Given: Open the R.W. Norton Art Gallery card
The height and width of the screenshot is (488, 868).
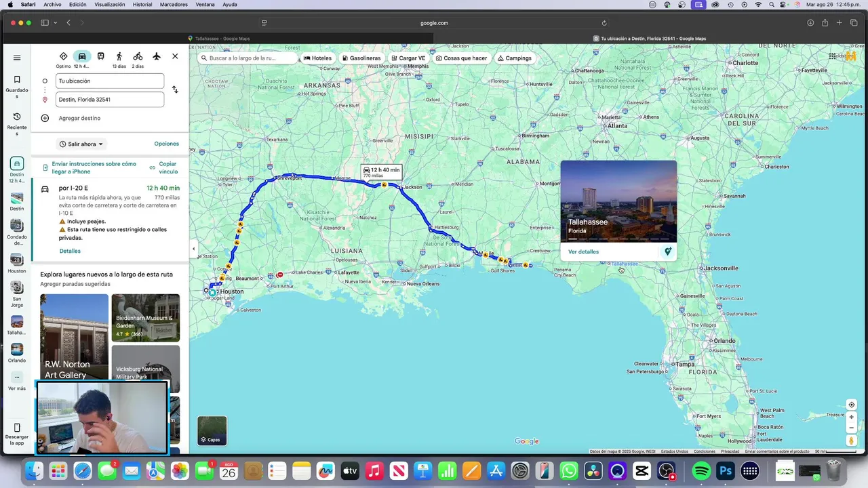Looking at the screenshot, I should (74, 336).
